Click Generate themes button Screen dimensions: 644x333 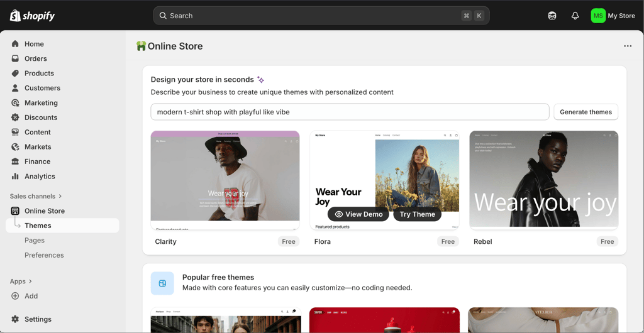click(x=586, y=112)
